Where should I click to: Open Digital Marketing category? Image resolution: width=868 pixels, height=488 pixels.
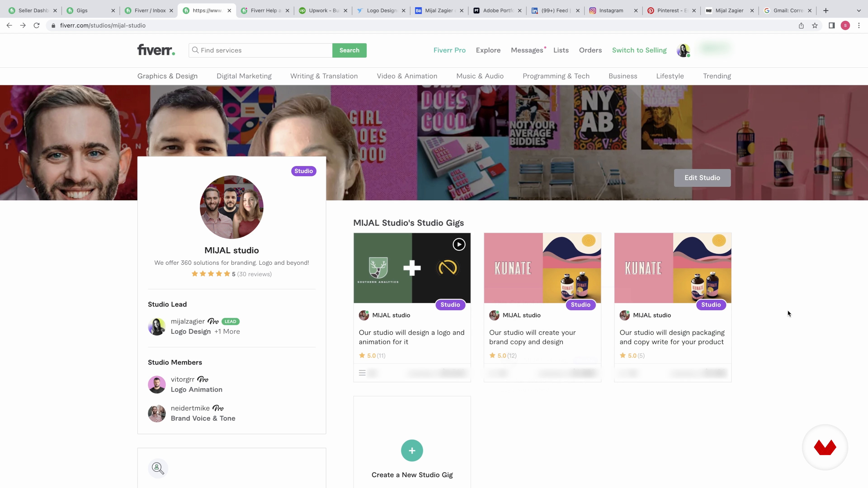coord(244,76)
